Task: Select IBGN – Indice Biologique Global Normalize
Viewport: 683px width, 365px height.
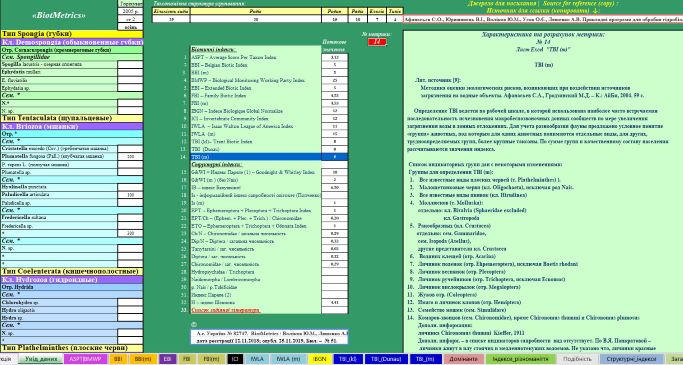Action: tap(256, 111)
